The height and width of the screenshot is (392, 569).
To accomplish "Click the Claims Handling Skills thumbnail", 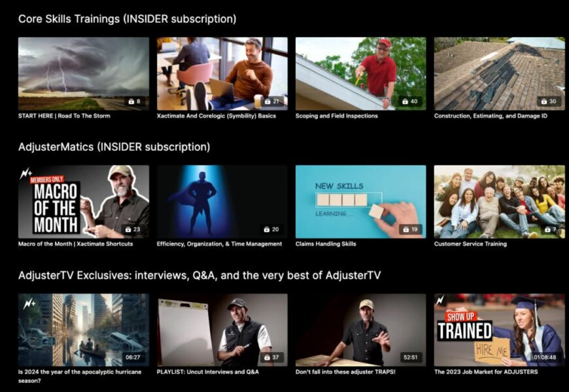I will tap(360, 201).
